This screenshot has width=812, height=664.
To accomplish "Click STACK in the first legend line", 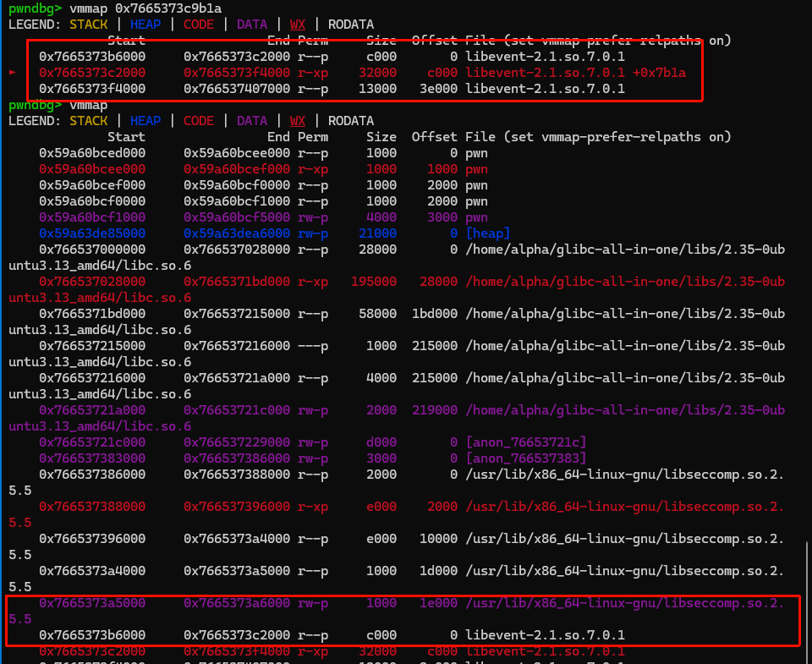I will 89,25.
